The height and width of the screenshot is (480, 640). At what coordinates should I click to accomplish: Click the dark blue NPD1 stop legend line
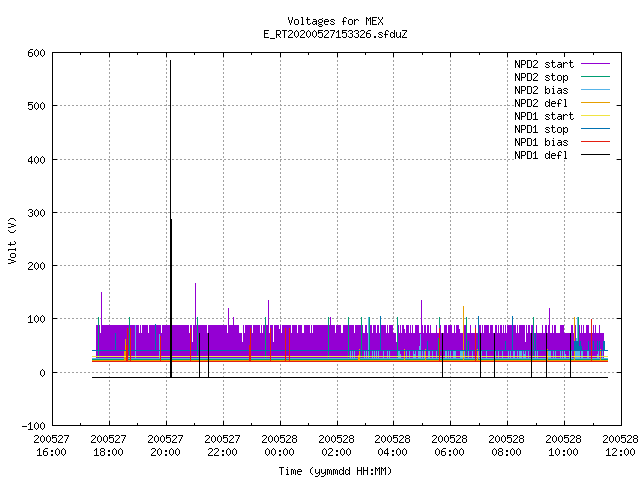coord(596,129)
